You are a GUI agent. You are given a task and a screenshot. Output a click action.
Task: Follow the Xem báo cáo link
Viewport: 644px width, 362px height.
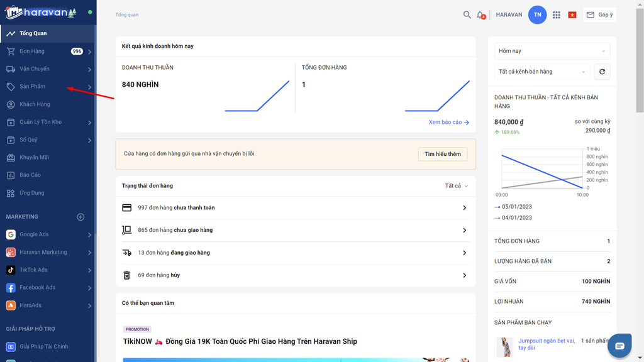[x=448, y=123]
